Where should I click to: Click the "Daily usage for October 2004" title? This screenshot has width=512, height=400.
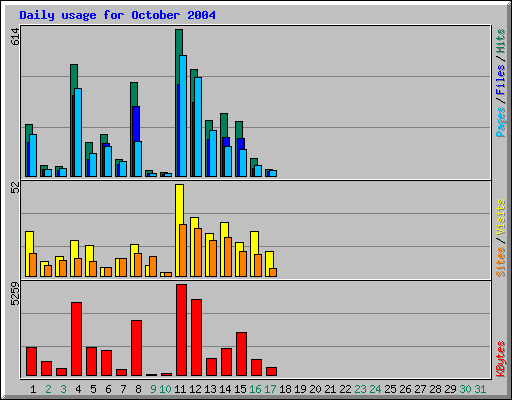click(117, 15)
